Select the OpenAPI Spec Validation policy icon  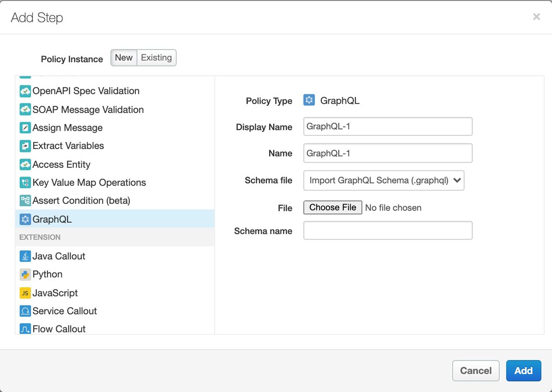25,91
